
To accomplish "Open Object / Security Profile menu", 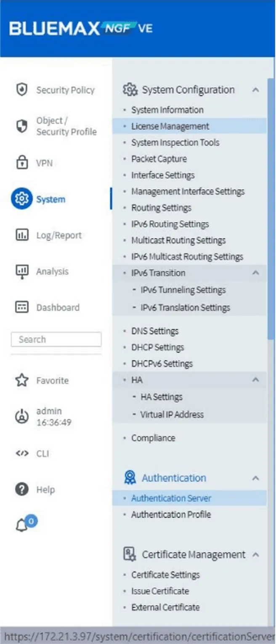I will coord(66,126).
